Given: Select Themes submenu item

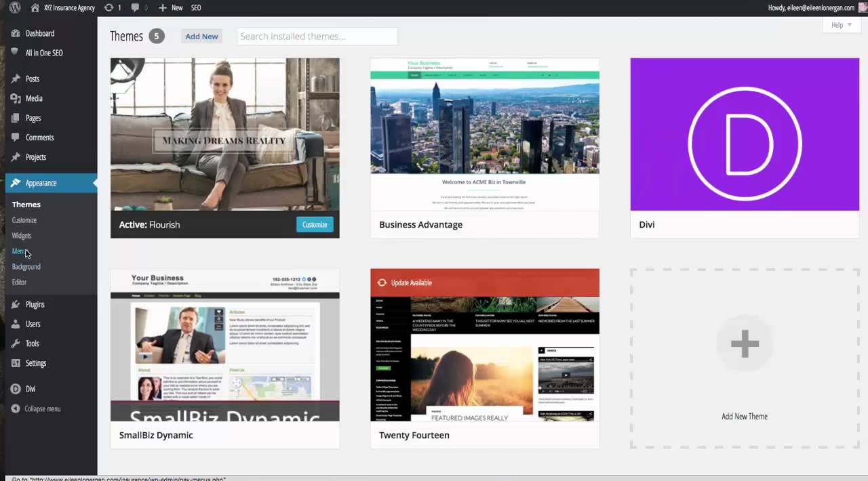Looking at the screenshot, I should (26, 204).
